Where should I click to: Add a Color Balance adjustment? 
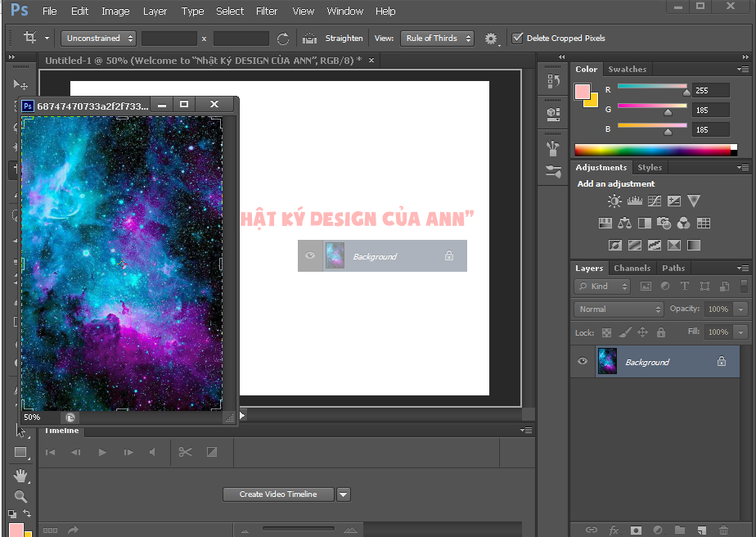pyautogui.click(x=625, y=223)
